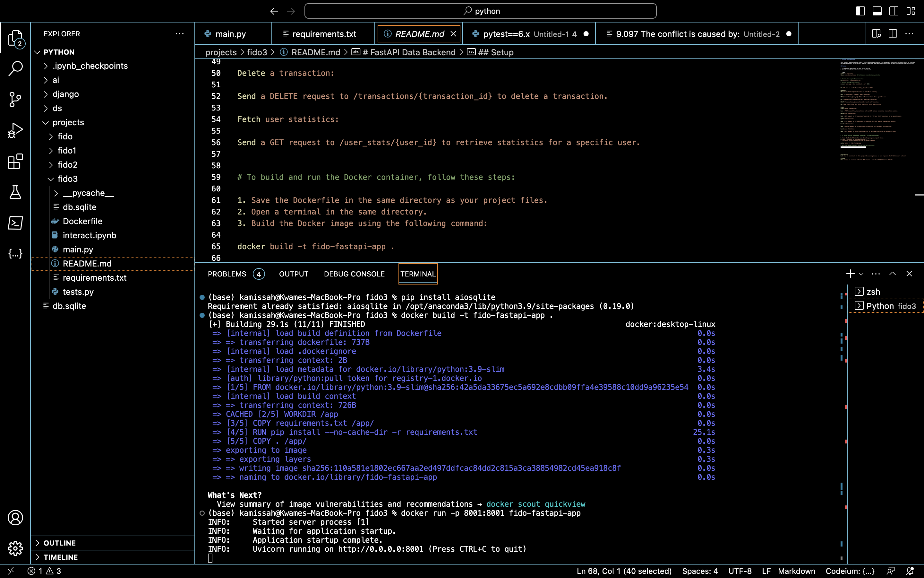Screen dimensions: 924x578
Task: Open the notifications bell in status bar
Action: (x=910, y=571)
